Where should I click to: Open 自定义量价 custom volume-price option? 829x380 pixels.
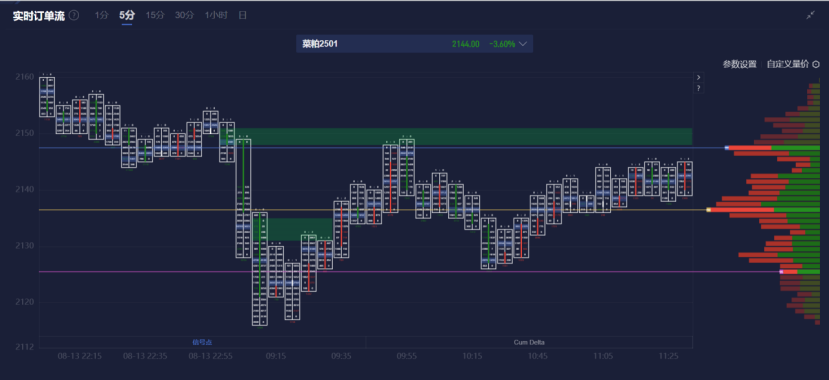[x=788, y=64]
